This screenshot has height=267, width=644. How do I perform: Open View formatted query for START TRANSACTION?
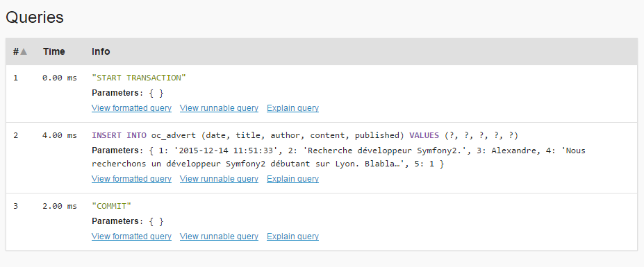(x=131, y=108)
